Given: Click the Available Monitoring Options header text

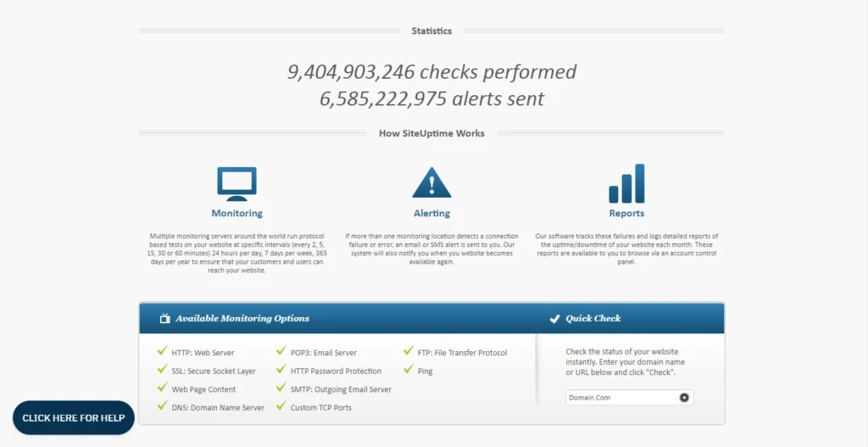Looking at the screenshot, I should pyautogui.click(x=242, y=318).
